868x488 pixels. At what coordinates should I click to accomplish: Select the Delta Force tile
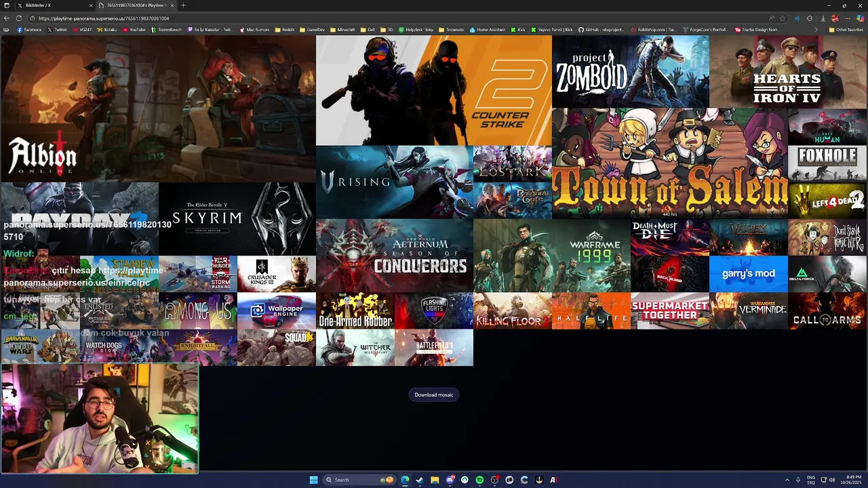click(x=827, y=273)
